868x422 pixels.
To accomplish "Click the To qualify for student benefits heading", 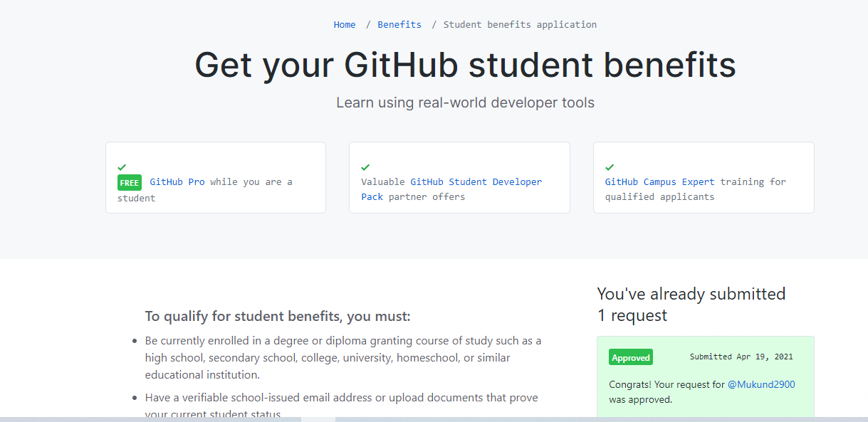I will pyautogui.click(x=278, y=317).
